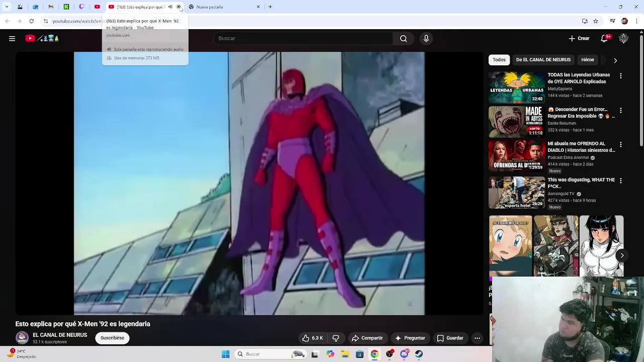Screen dimensions: 644x362
Task: Close the Nueva pestaña tab
Action: (258, 7)
